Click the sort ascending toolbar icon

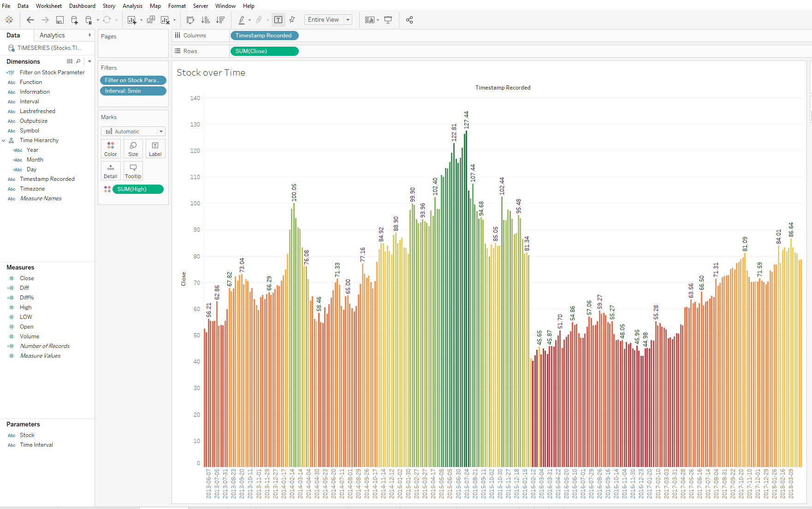pos(206,20)
